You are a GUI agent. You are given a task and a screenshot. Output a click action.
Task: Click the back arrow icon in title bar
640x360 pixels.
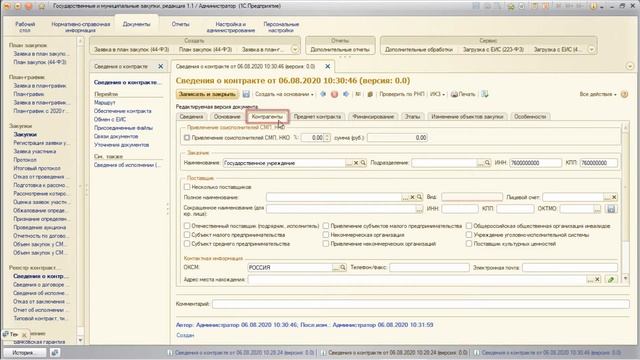tap(7, 6)
